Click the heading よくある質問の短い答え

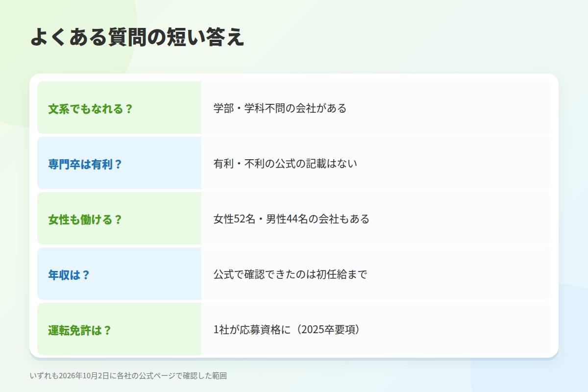coord(137,37)
